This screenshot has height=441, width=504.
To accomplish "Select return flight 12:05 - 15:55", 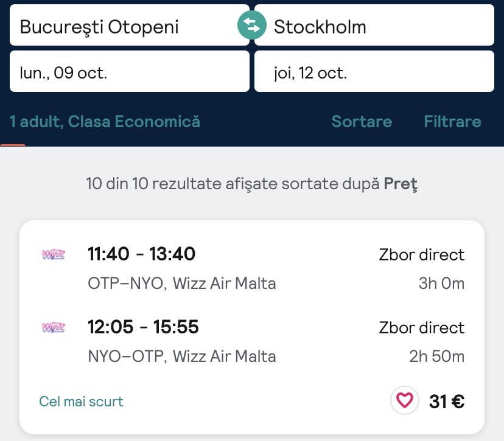I will 143,327.
